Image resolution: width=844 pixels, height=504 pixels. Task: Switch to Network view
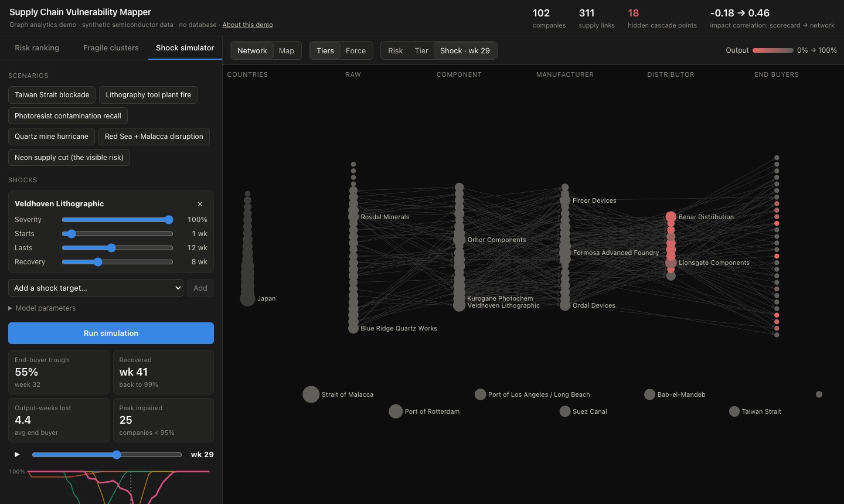[252, 50]
